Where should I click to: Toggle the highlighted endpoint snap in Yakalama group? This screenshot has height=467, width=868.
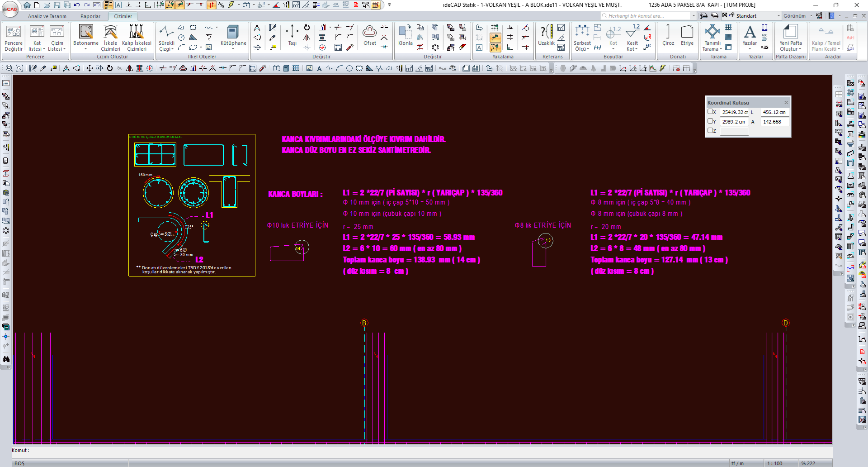[495, 47]
